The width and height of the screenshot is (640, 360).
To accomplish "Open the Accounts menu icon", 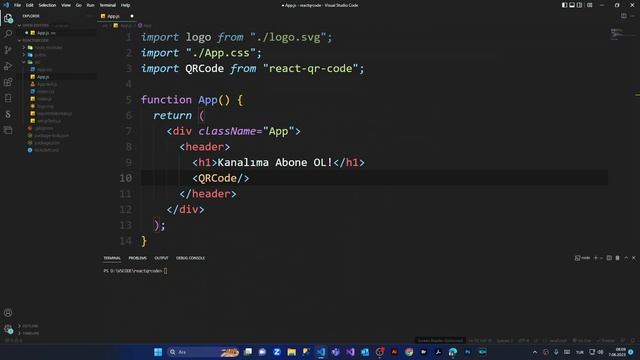I will click(x=8, y=313).
